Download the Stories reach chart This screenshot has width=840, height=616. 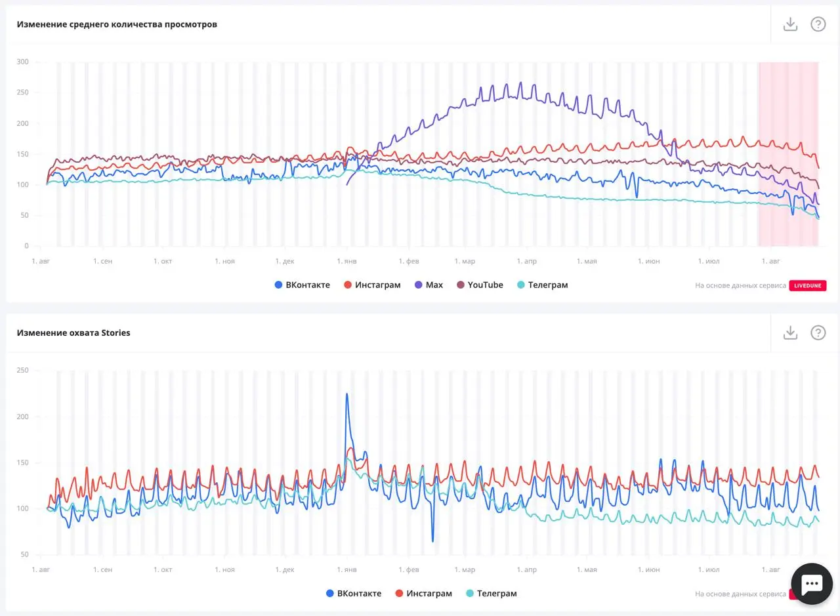pos(790,333)
